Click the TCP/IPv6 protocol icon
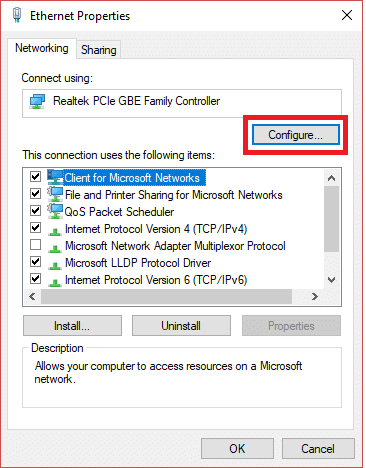 55,282
